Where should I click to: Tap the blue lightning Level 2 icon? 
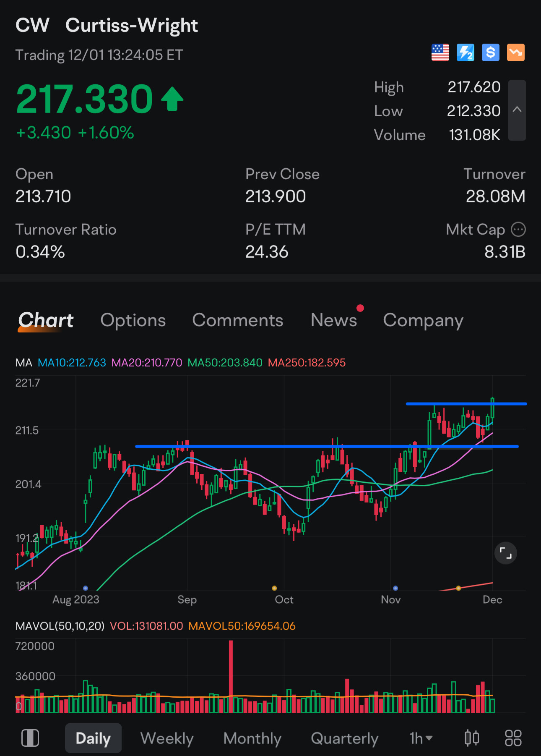[x=465, y=52]
